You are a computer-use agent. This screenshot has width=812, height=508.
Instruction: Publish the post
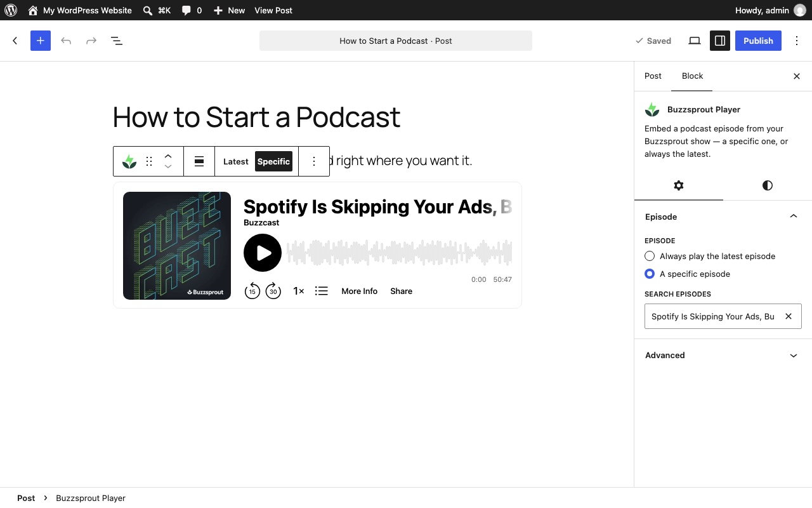click(x=758, y=41)
